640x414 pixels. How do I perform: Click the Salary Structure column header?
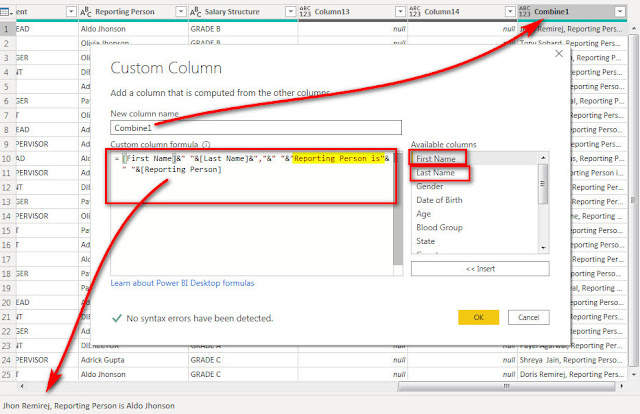click(x=243, y=12)
